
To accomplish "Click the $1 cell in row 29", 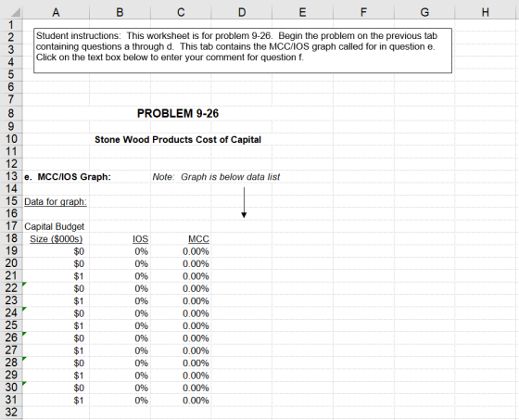I will point(56,375).
